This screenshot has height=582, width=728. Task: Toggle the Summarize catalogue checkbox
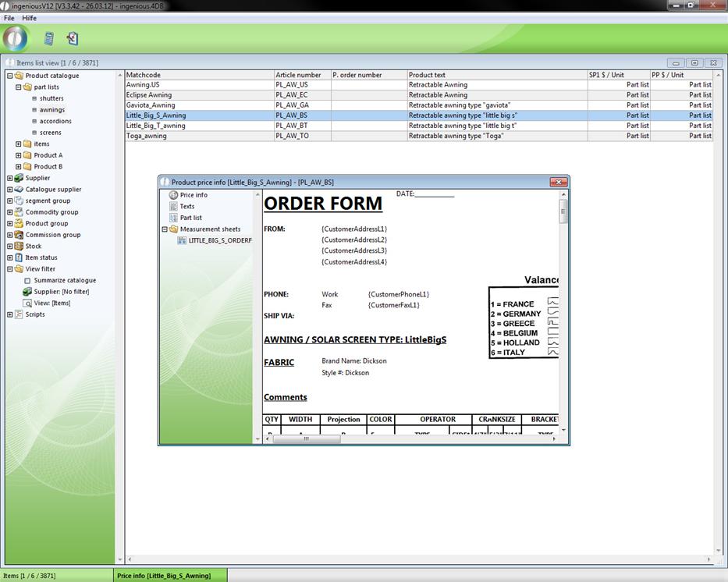tap(27, 281)
